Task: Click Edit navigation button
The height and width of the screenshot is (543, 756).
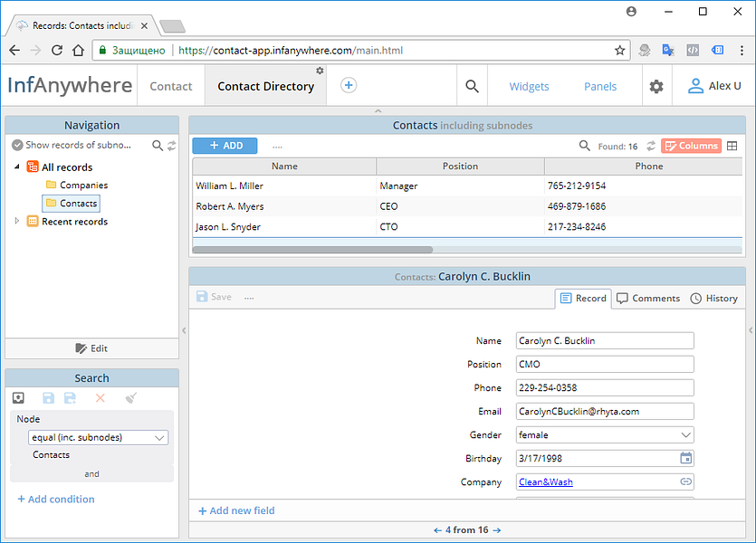Action: coord(91,348)
